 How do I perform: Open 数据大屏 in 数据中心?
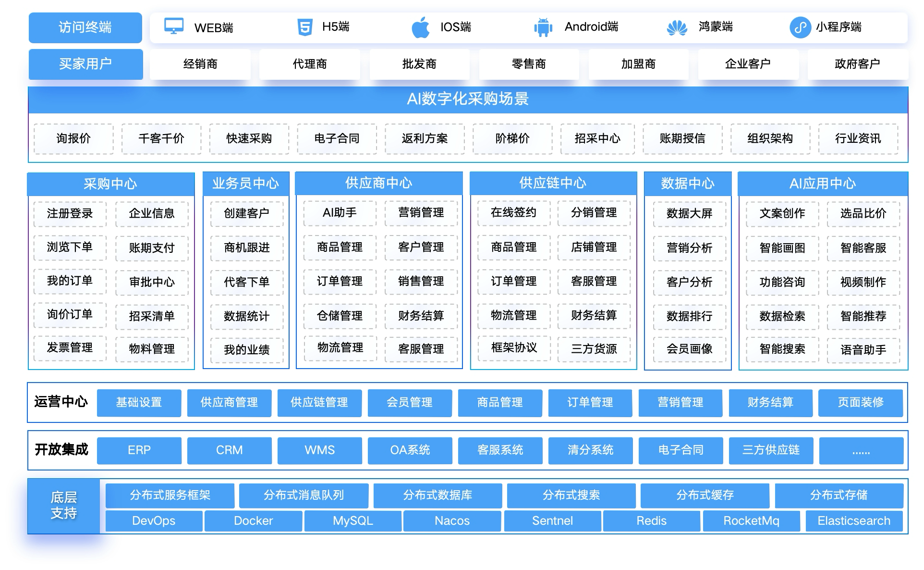[x=689, y=213]
